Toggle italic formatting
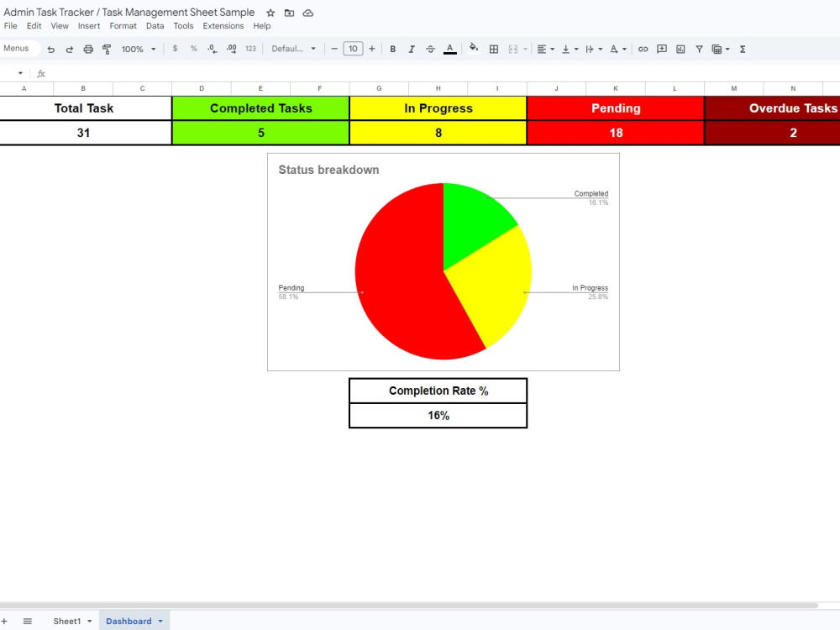The width and height of the screenshot is (840, 630). point(412,49)
